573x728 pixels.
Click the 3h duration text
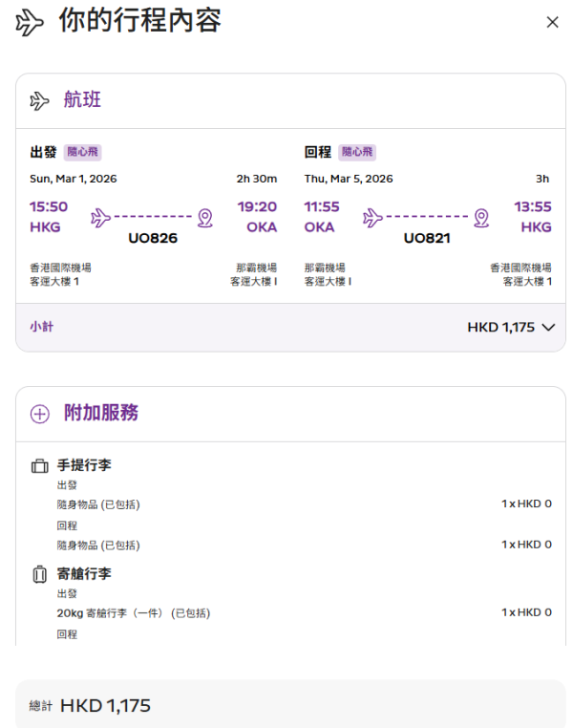tap(542, 179)
